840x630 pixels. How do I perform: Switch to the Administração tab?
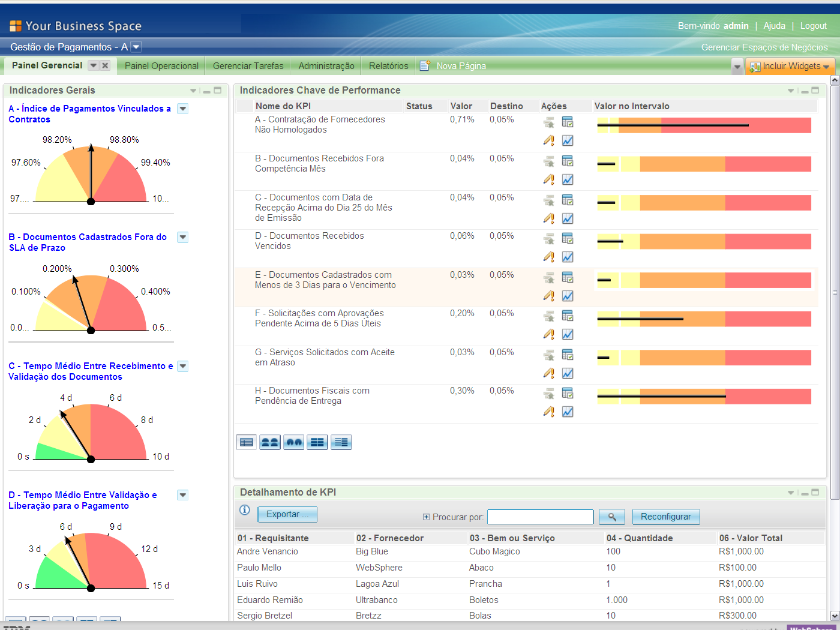(x=326, y=66)
